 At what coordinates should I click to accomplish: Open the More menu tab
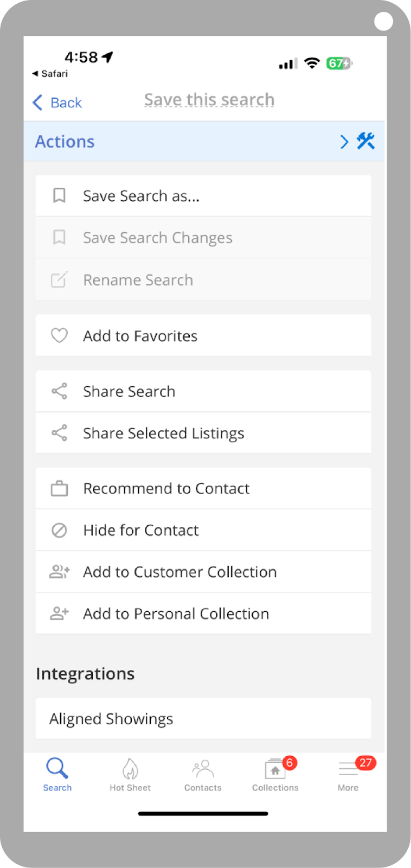tap(348, 775)
